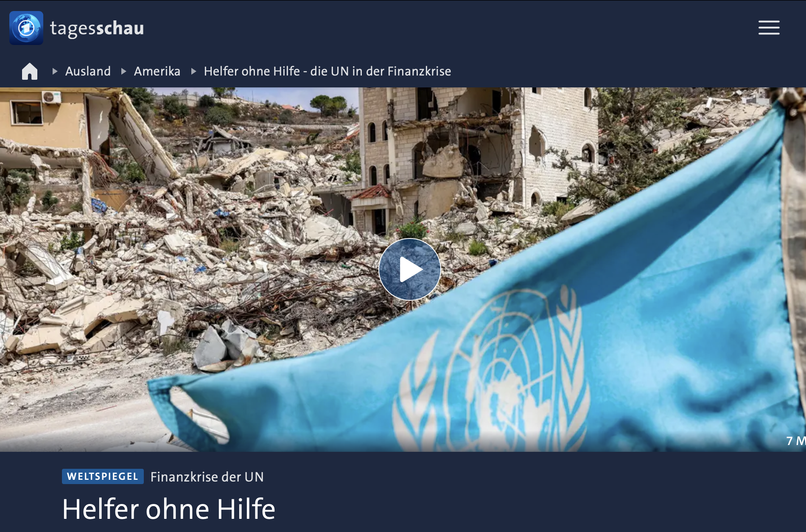The width and height of the screenshot is (806, 532).
Task: Go to the home page icon
Action: [30, 71]
